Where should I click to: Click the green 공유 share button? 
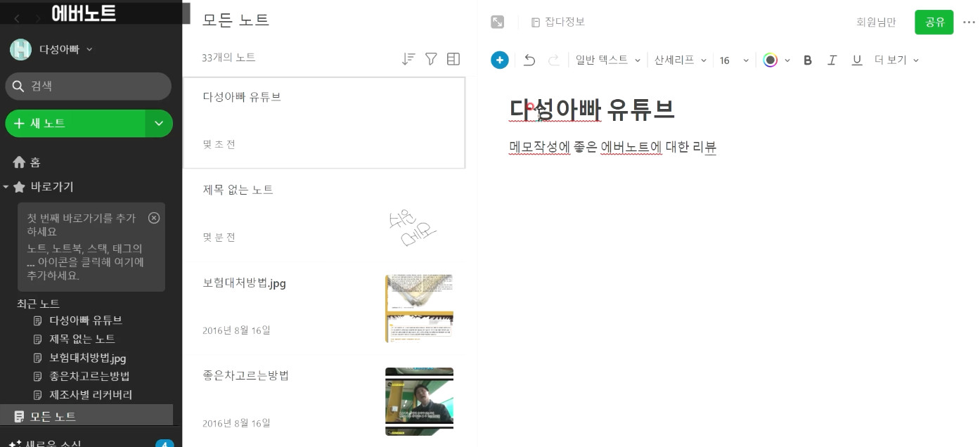[x=934, y=22]
